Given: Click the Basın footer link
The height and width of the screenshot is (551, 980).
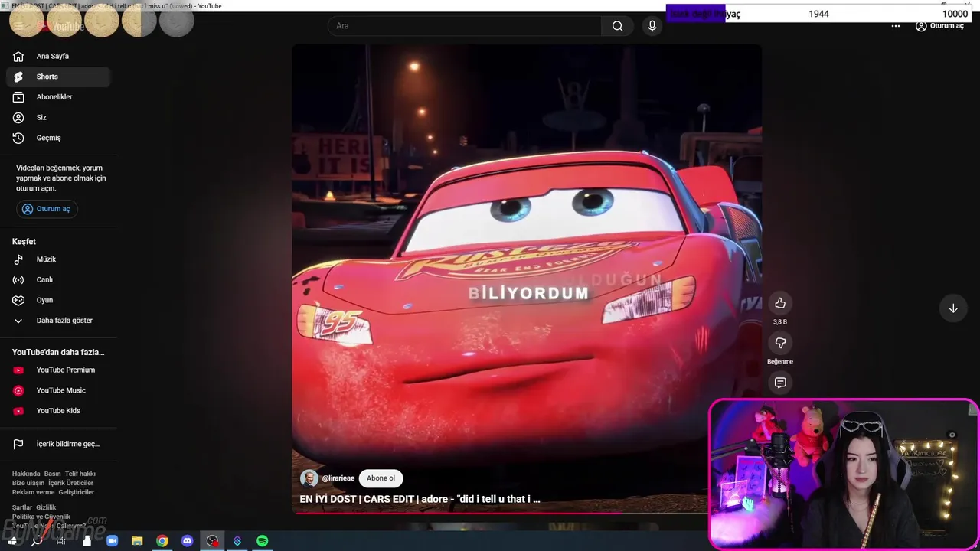Looking at the screenshot, I should (52, 474).
